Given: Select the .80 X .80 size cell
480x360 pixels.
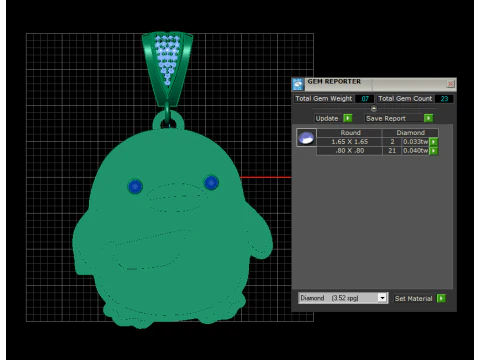Looking at the screenshot, I should [x=349, y=151].
